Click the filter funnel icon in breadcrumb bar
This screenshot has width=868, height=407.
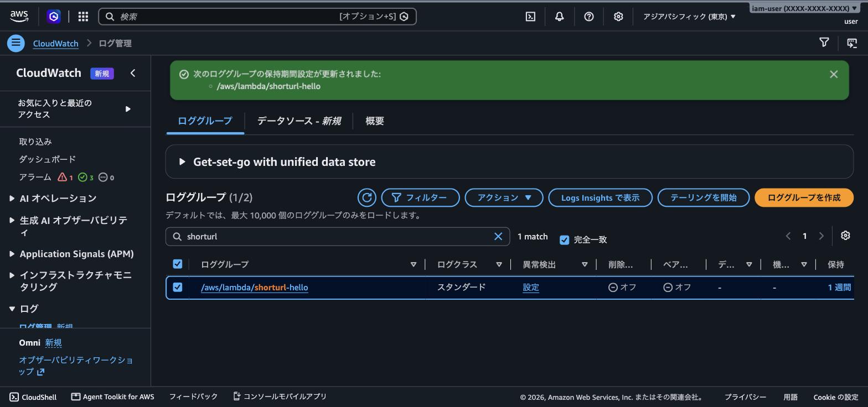tap(824, 43)
